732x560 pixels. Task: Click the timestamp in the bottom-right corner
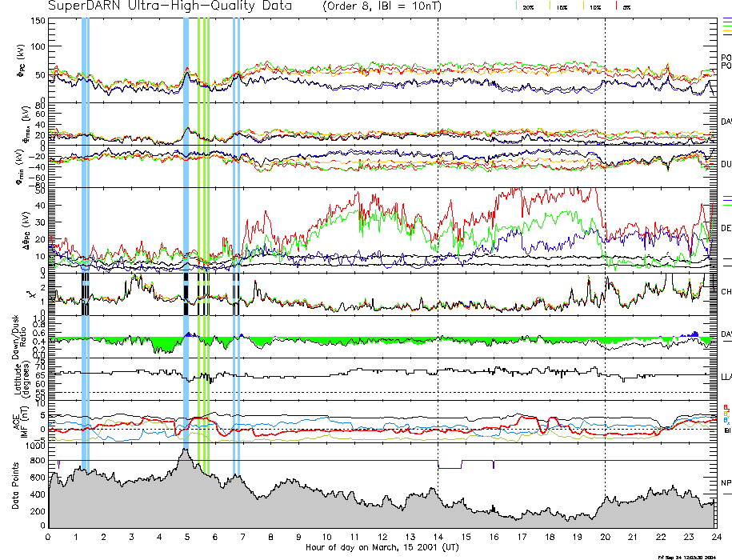tap(693, 556)
